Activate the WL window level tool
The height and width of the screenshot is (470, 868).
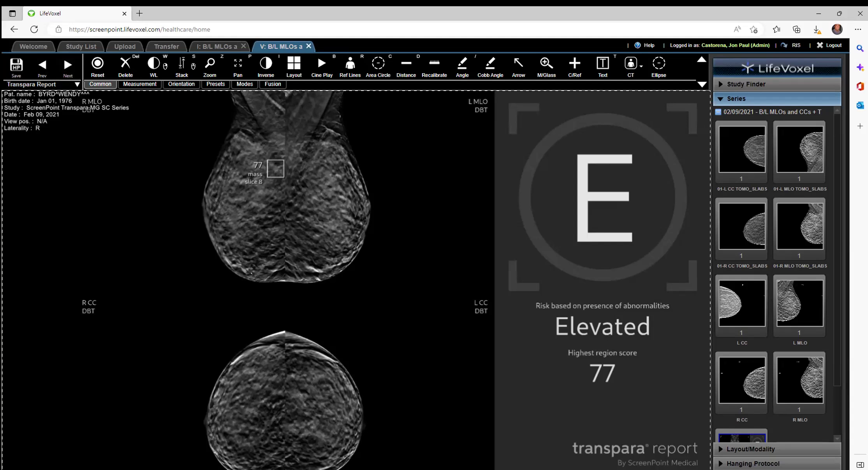pyautogui.click(x=153, y=67)
